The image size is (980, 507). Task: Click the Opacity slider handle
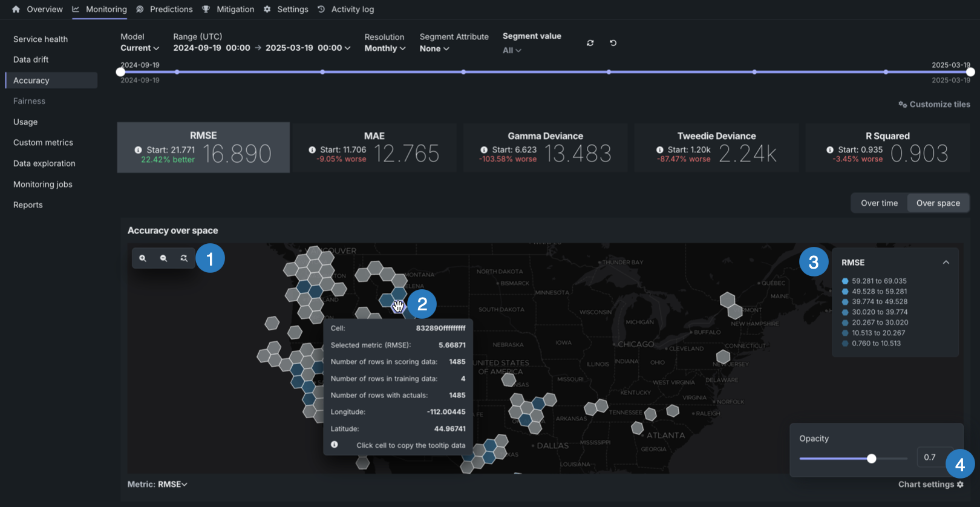click(x=871, y=459)
